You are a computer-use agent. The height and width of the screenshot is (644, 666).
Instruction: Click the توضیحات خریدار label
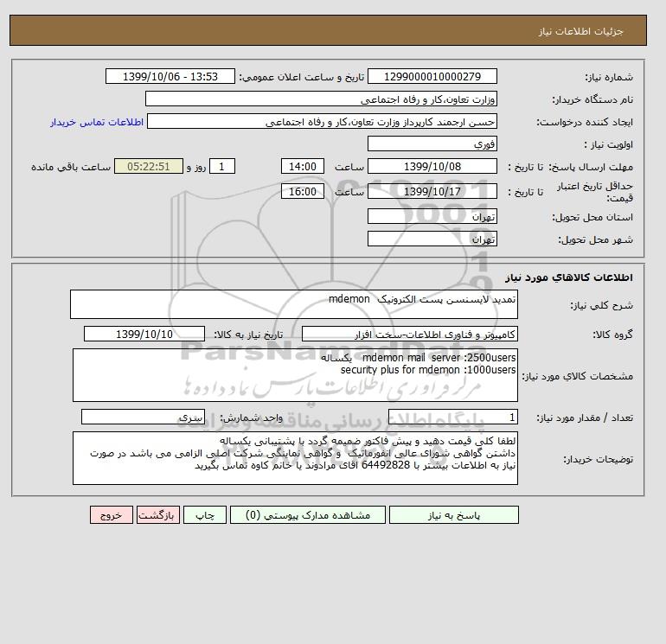coord(598,459)
